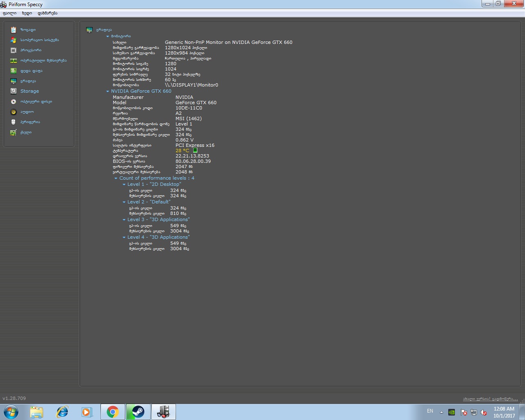Collapse Level 2 "Default" entry
The image size is (525, 420).
coord(124,202)
